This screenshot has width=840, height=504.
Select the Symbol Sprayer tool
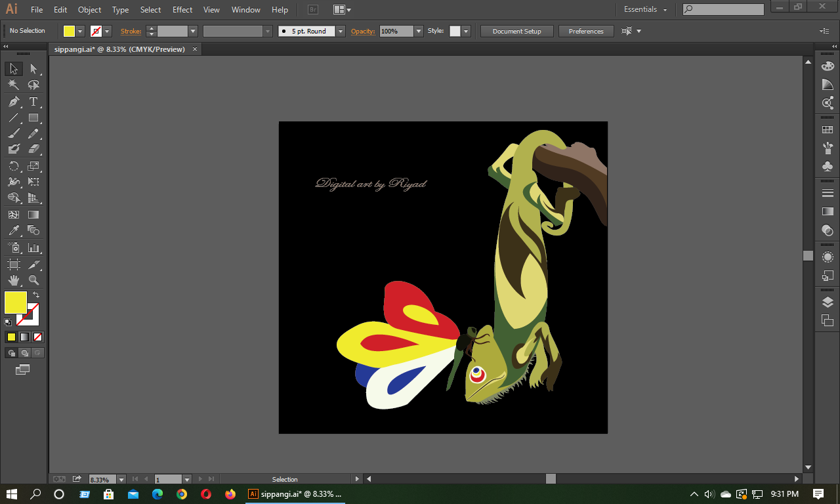tap(14, 248)
